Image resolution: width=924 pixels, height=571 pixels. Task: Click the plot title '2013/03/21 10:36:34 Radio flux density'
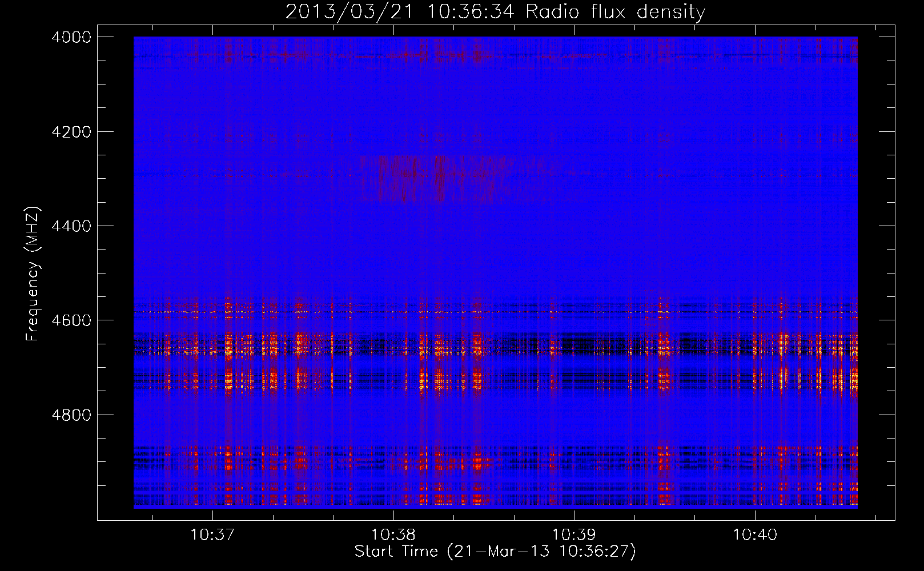pos(495,11)
